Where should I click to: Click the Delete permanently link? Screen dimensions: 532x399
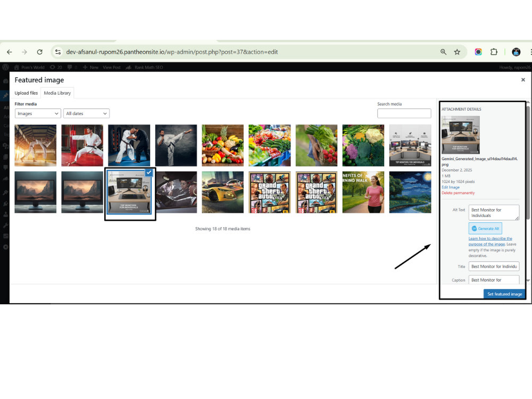(x=458, y=193)
